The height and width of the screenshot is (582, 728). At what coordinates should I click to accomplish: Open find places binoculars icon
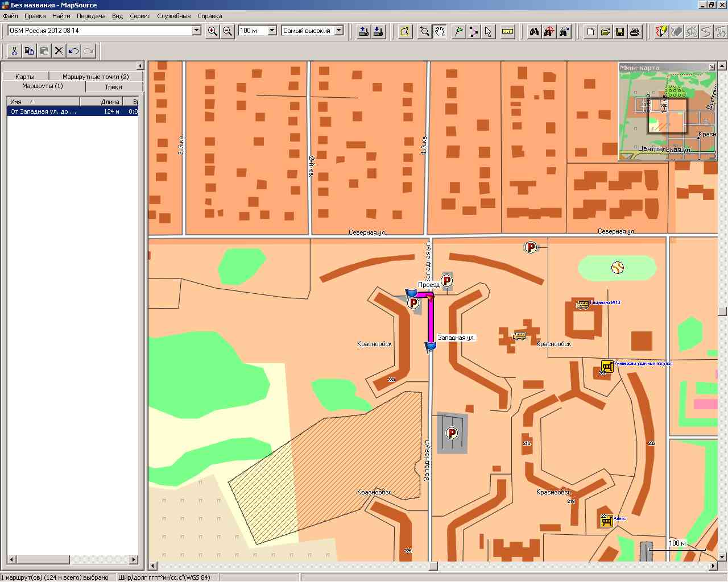point(534,31)
